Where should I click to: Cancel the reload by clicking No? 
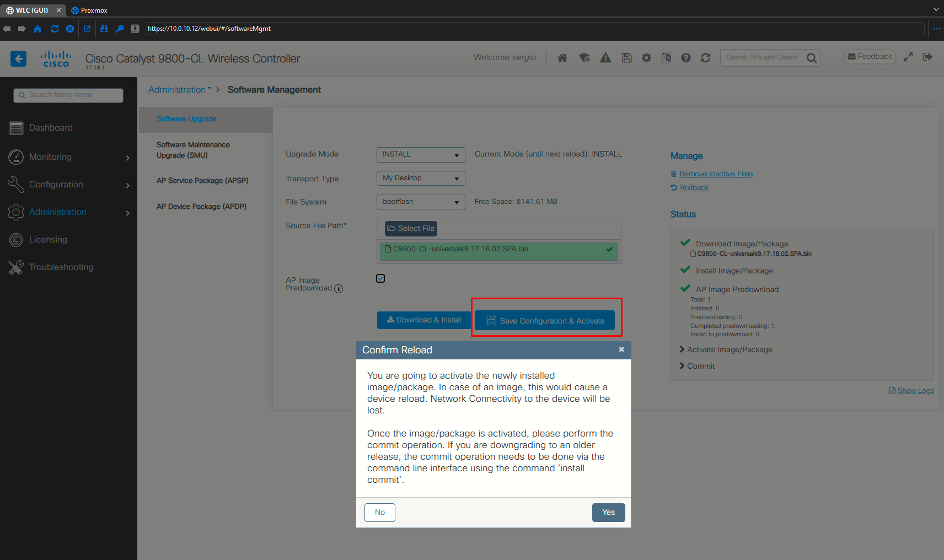tap(380, 513)
